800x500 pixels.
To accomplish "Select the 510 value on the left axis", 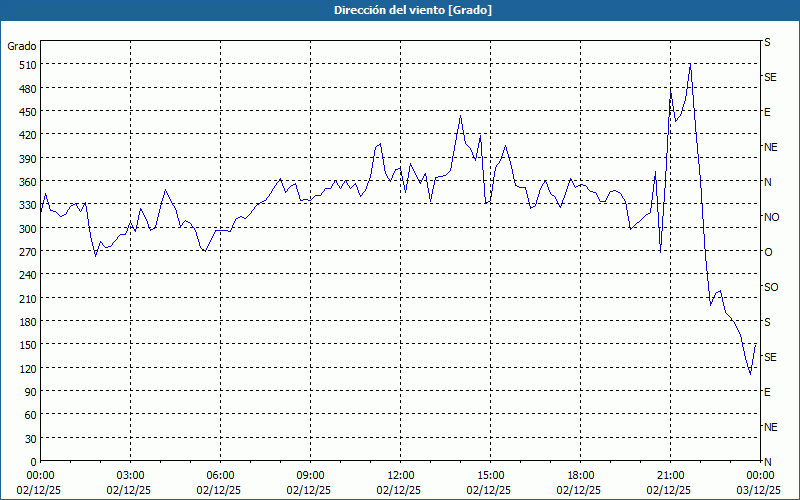I will 25,65.
